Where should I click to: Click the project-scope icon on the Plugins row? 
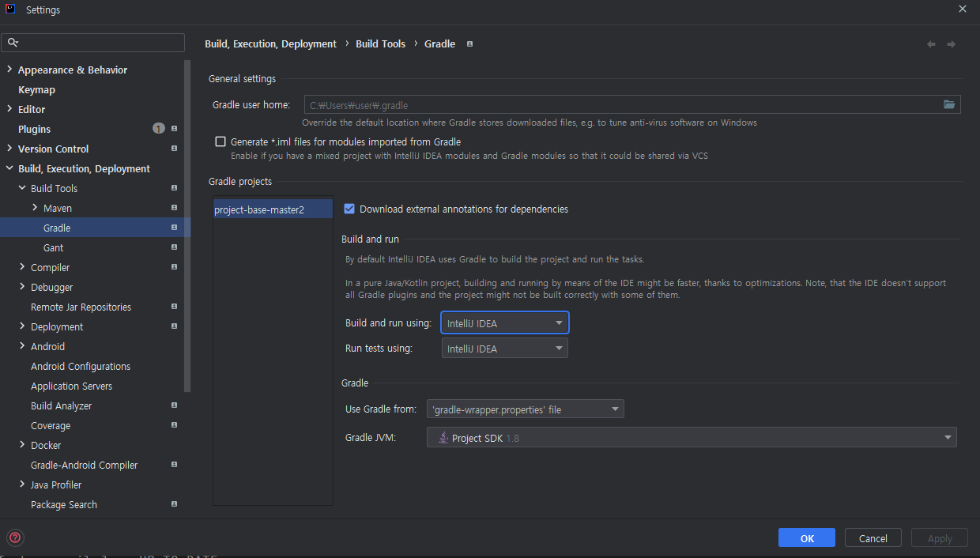point(174,129)
